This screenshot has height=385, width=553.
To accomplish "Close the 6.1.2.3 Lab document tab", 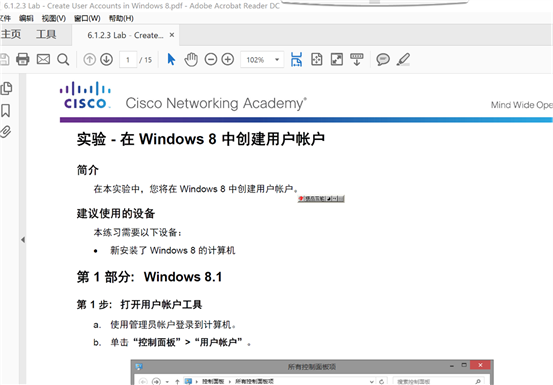I will click(x=172, y=35).
